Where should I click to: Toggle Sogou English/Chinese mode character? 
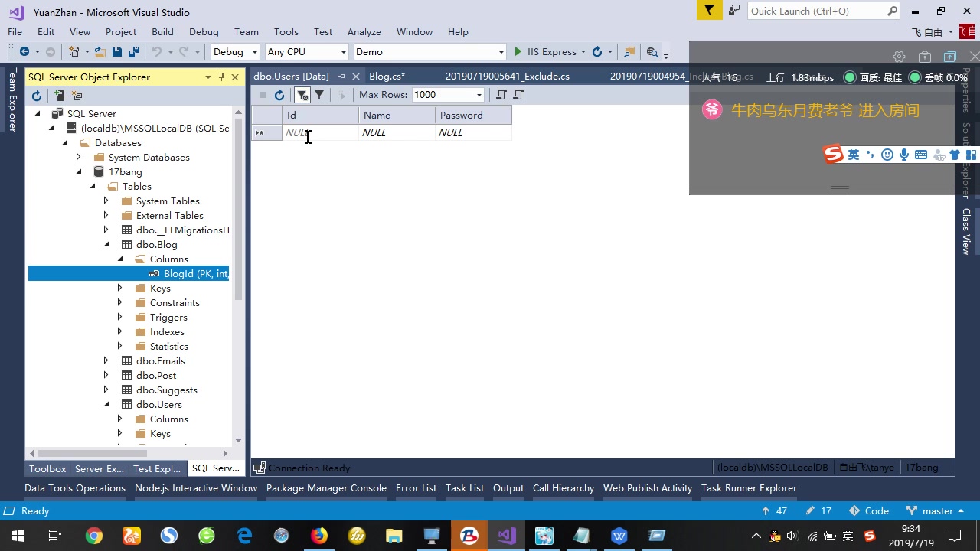[x=854, y=155]
